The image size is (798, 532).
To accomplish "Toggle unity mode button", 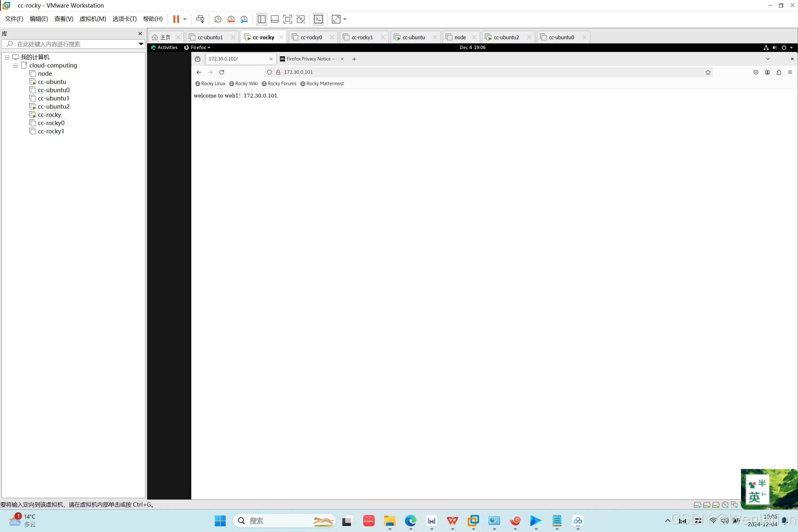I will point(301,19).
